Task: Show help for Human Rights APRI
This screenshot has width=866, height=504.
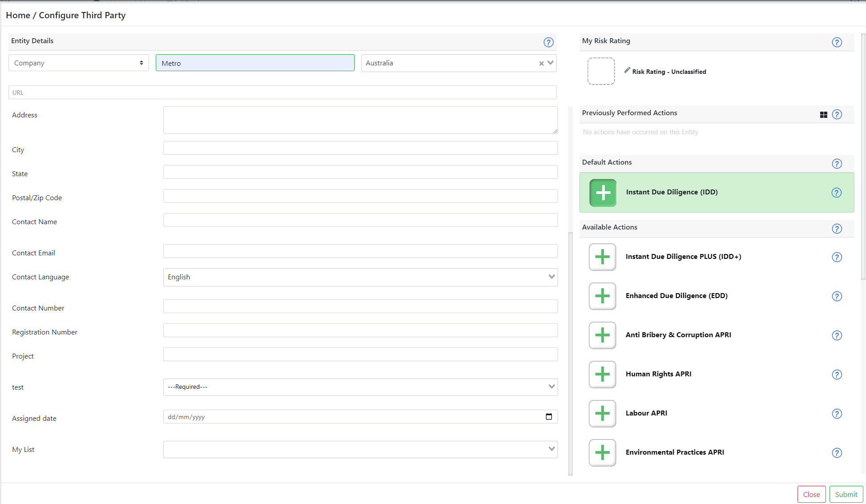Action: click(837, 375)
